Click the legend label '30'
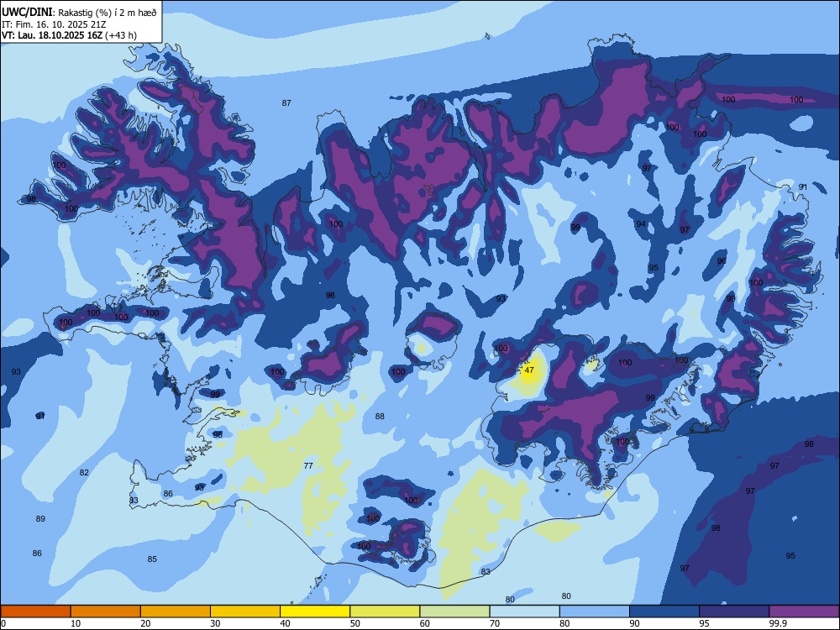This screenshot has width=840, height=630. [x=215, y=623]
